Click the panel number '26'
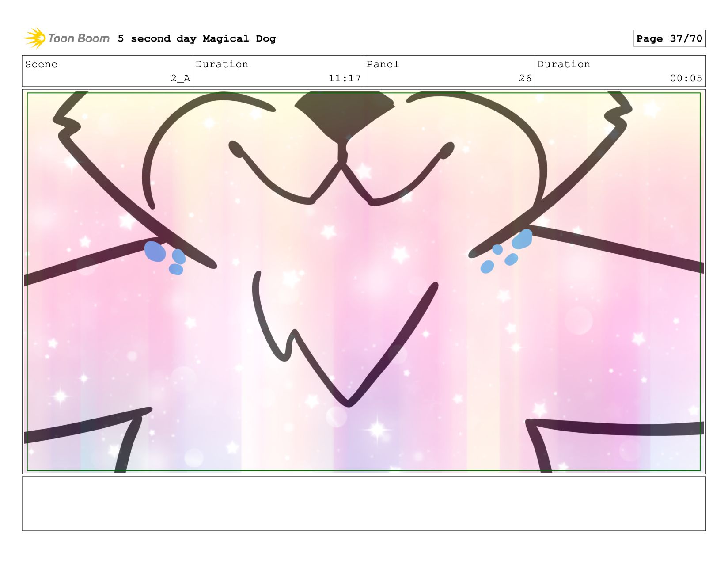 (525, 78)
